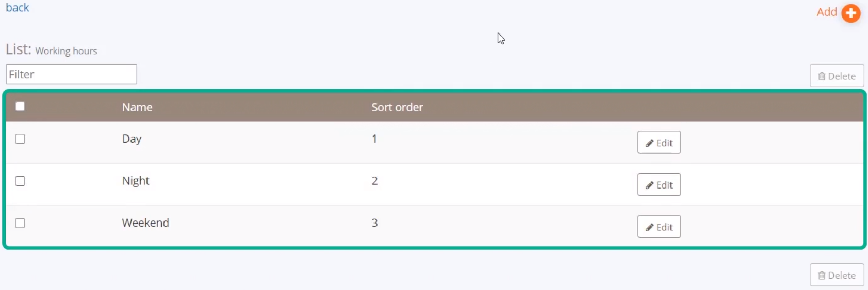This screenshot has height=290, width=868.
Task: Go back using the back link
Action: click(18, 8)
